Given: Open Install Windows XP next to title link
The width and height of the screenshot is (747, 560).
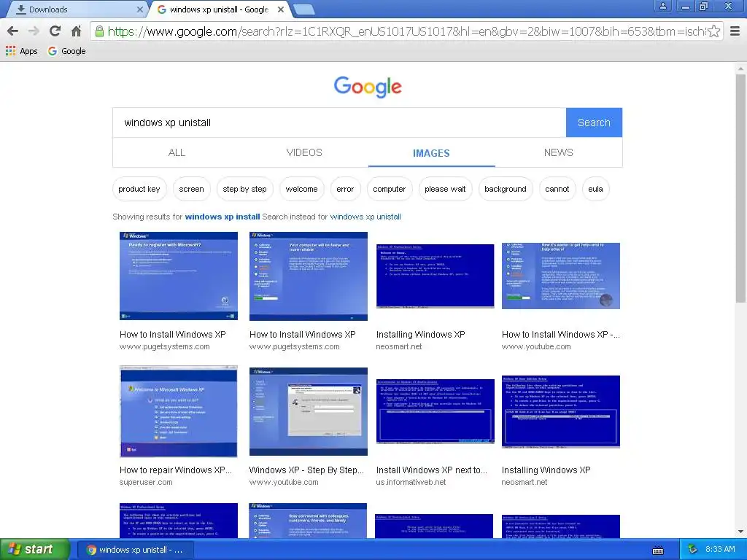Looking at the screenshot, I should [x=432, y=470].
